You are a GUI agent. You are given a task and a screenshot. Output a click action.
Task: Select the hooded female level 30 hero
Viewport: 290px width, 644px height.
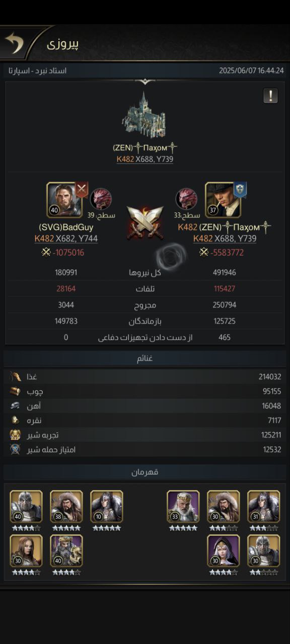coord(224,551)
